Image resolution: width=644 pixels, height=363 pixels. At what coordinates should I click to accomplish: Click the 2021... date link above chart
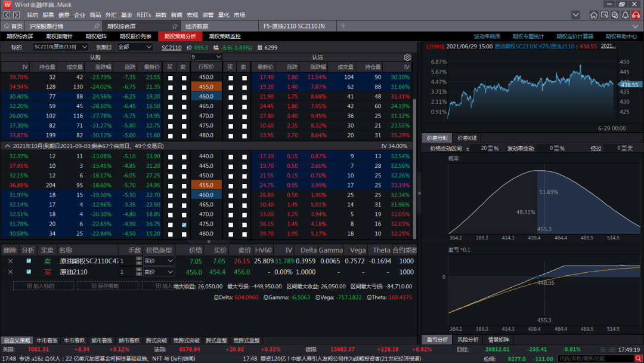pos(608,46)
